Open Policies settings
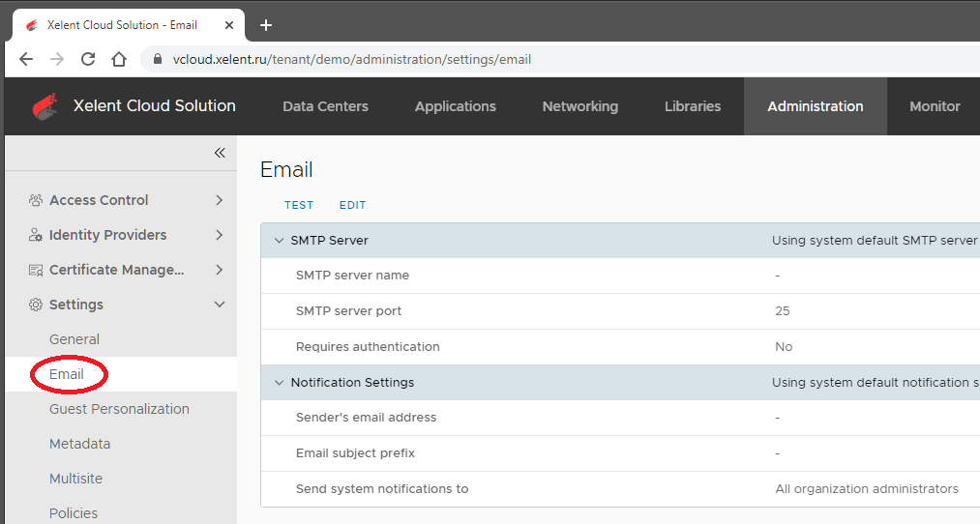 (74, 513)
